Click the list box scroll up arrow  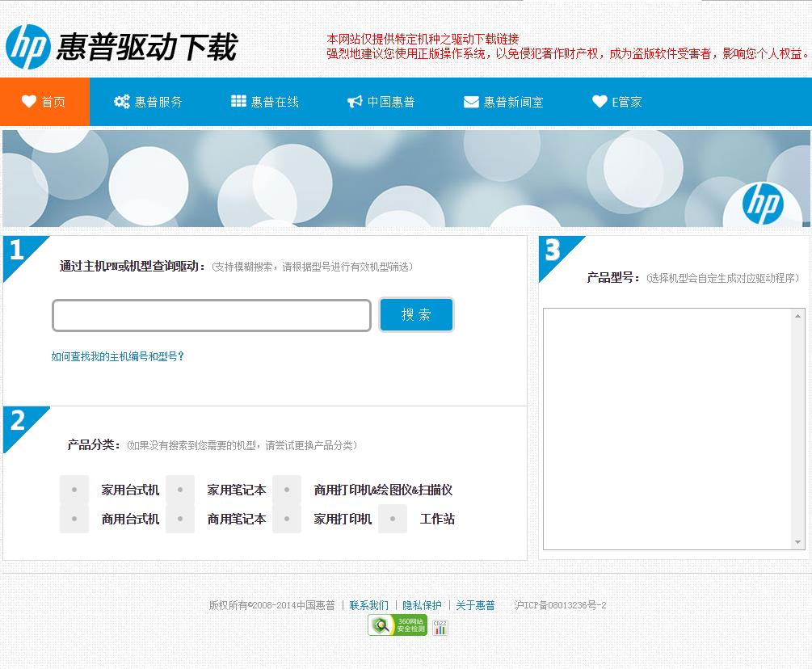(x=798, y=315)
